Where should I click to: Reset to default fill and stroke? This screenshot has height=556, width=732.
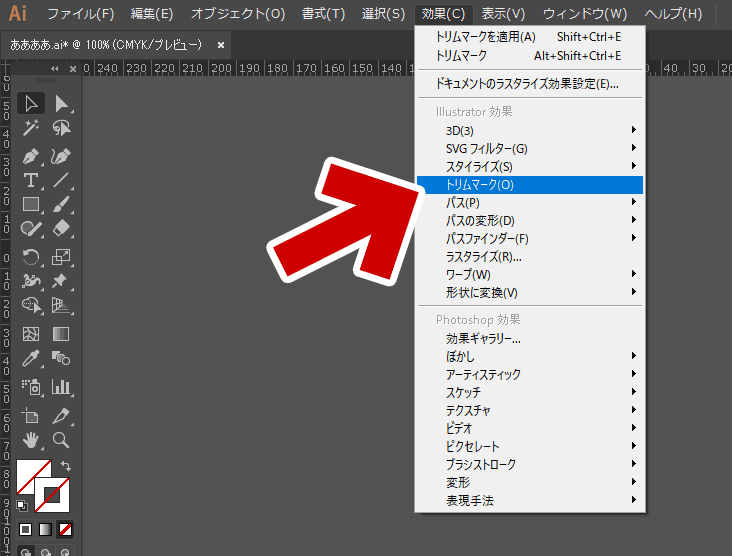22,506
